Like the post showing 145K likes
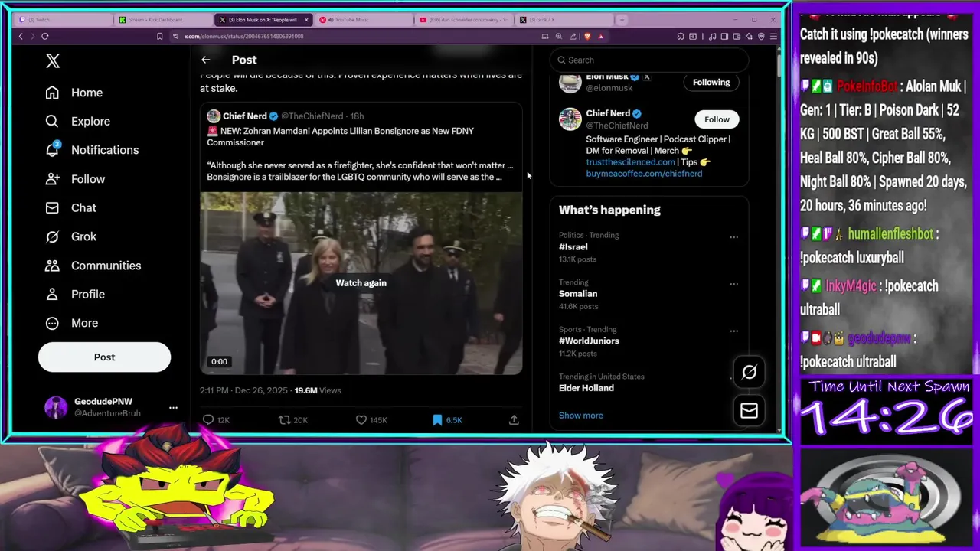Image resolution: width=980 pixels, height=551 pixels. (361, 420)
